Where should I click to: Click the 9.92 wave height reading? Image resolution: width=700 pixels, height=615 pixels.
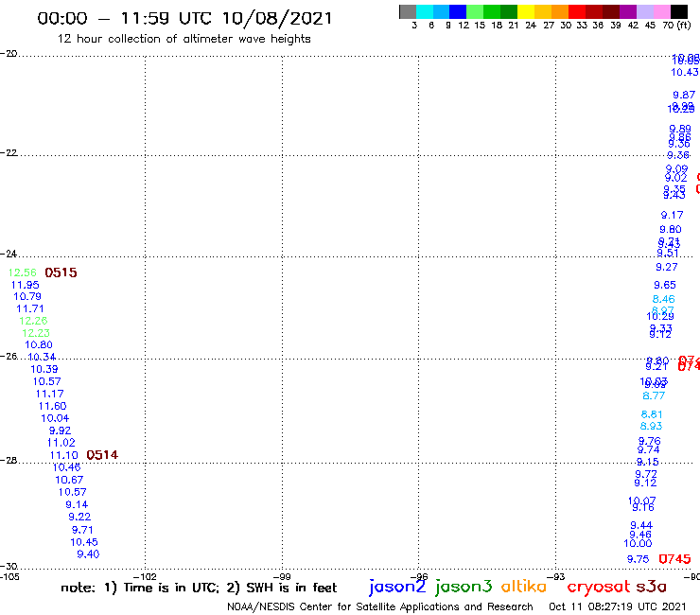tap(60, 430)
